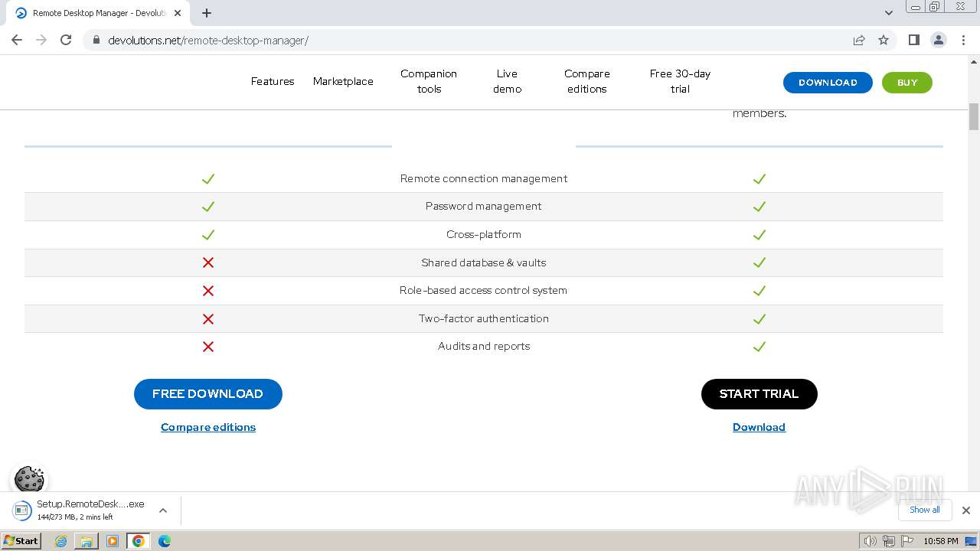Click the START TRIAL button

click(759, 394)
